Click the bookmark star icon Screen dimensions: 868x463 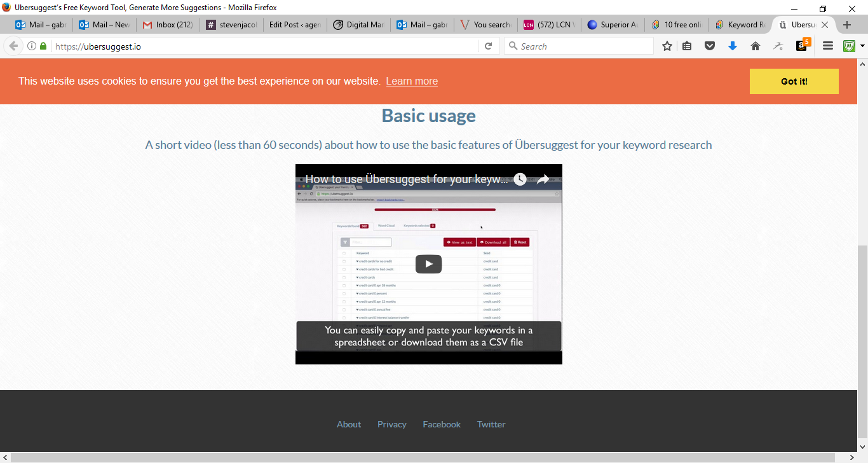(667, 46)
